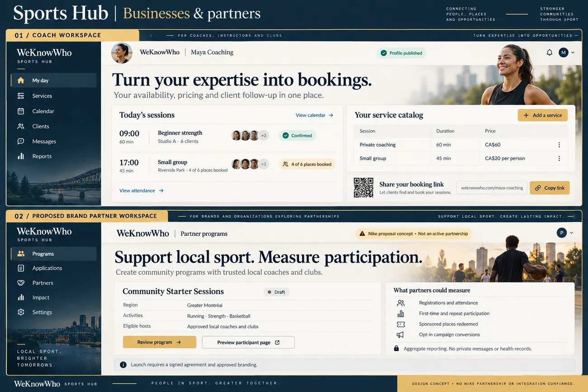588x392 pixels.
Task: Click the calendar icon in coach sidebar
Action: point(21,111)
